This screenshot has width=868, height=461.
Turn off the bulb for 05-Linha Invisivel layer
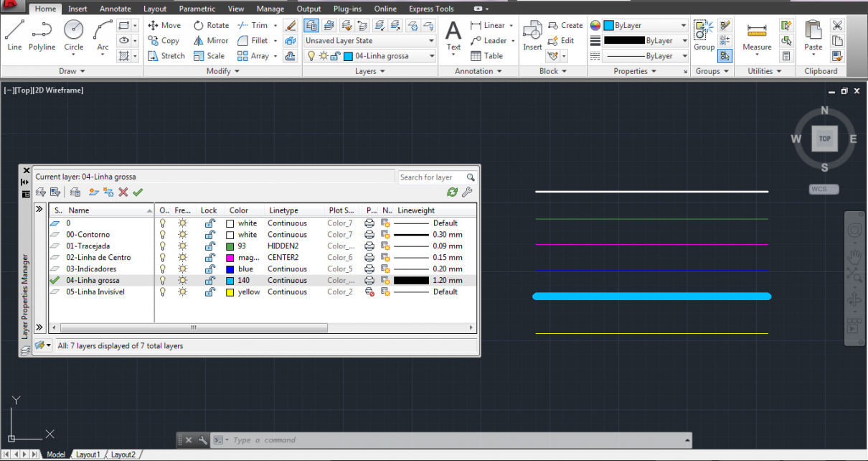pos(163,292)
